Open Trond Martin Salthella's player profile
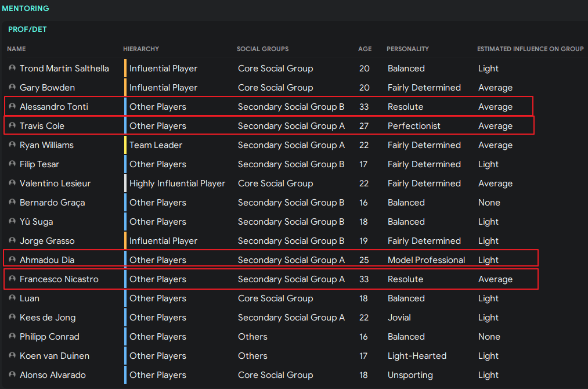 (x=64, y=69)
